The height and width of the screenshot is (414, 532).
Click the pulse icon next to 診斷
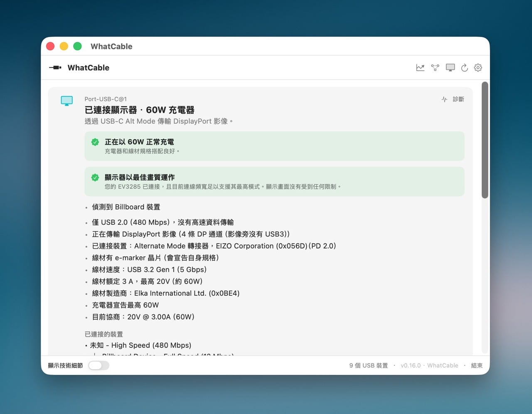[x=444, y=99]
